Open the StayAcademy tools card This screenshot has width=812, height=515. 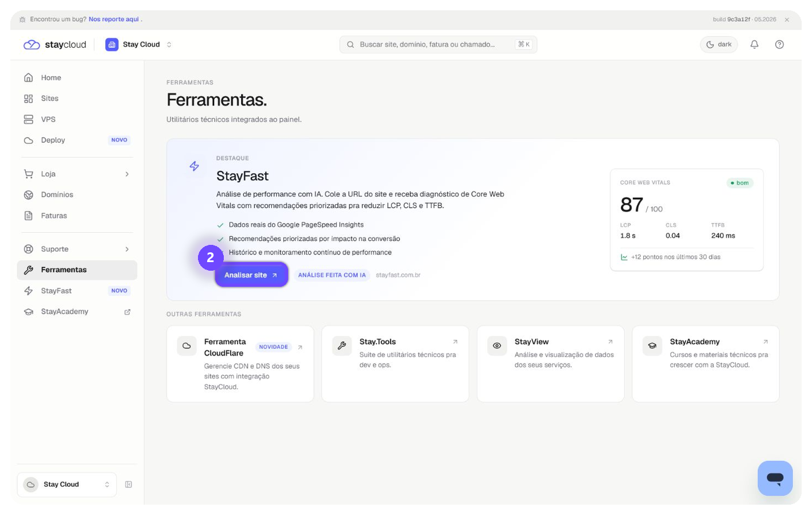pos(705,364)
